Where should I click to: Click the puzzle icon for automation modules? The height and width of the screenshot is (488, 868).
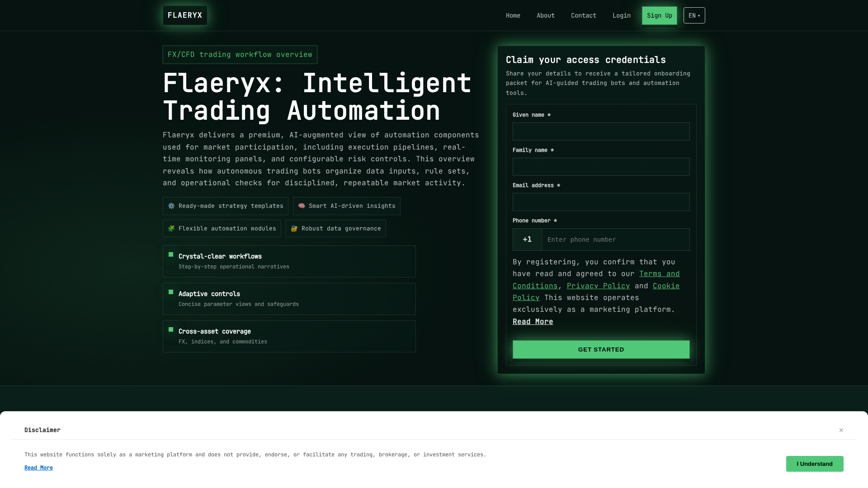[x=171, y=229]
